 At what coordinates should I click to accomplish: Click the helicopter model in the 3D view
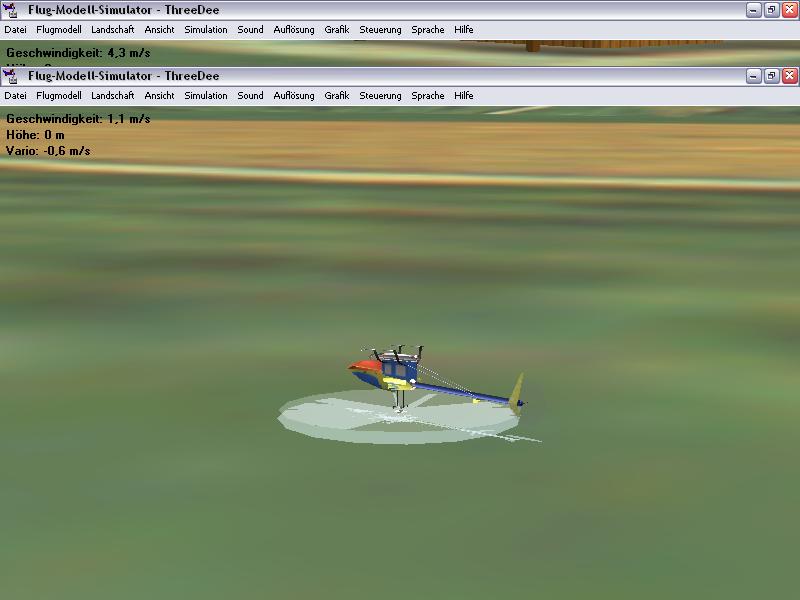400,375
